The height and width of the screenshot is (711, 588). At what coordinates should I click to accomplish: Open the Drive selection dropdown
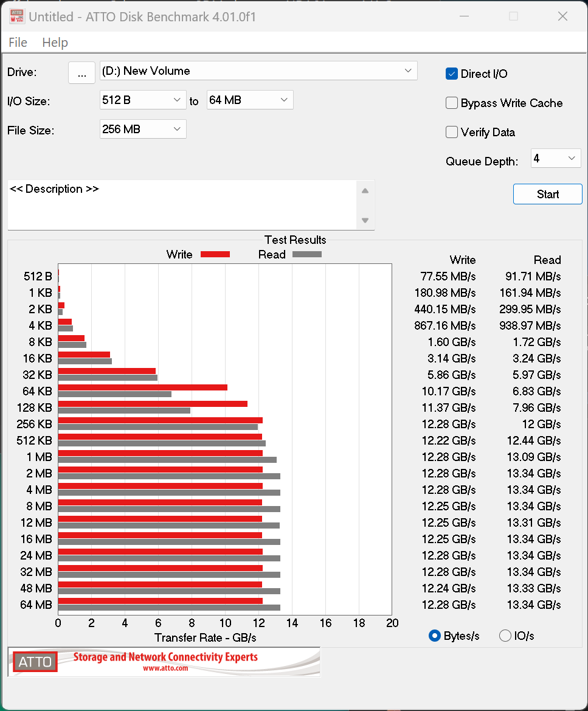point(258,71)
